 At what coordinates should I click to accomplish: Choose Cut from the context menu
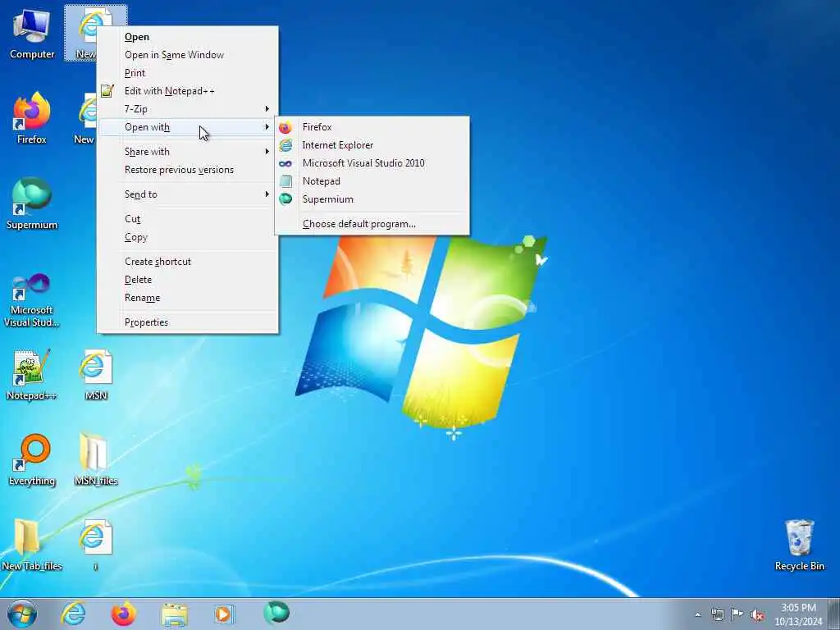(x=188, y=219)
